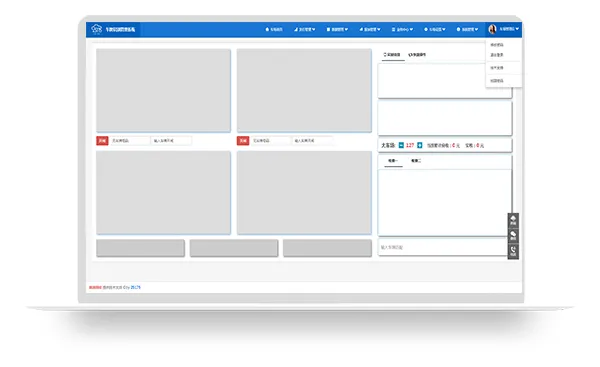Click the first input beside top-left red button

pyautogui.click(x=130, y=141)
